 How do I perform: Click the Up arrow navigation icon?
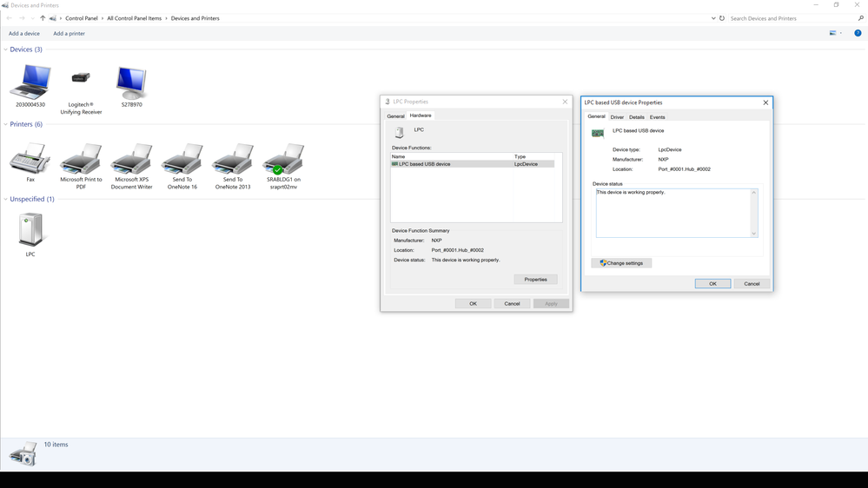tap(43, 18)
